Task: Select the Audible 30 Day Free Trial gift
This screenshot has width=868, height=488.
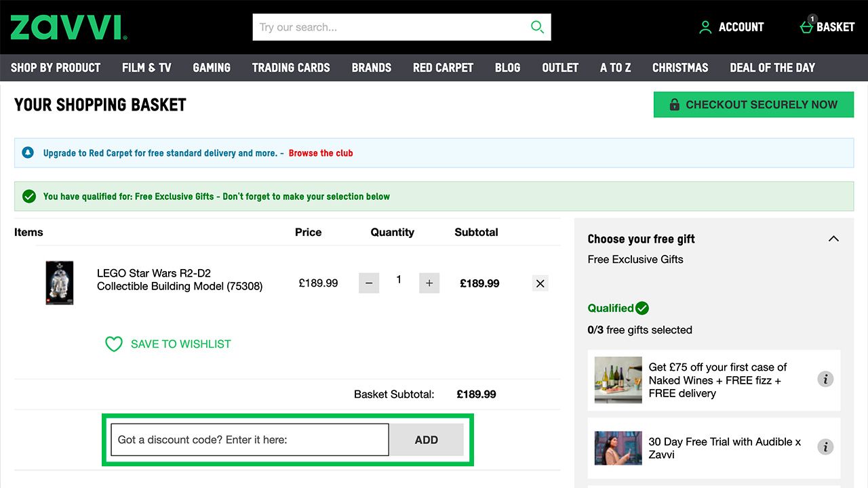Action: pyautogui.click(x=714, y=448)
